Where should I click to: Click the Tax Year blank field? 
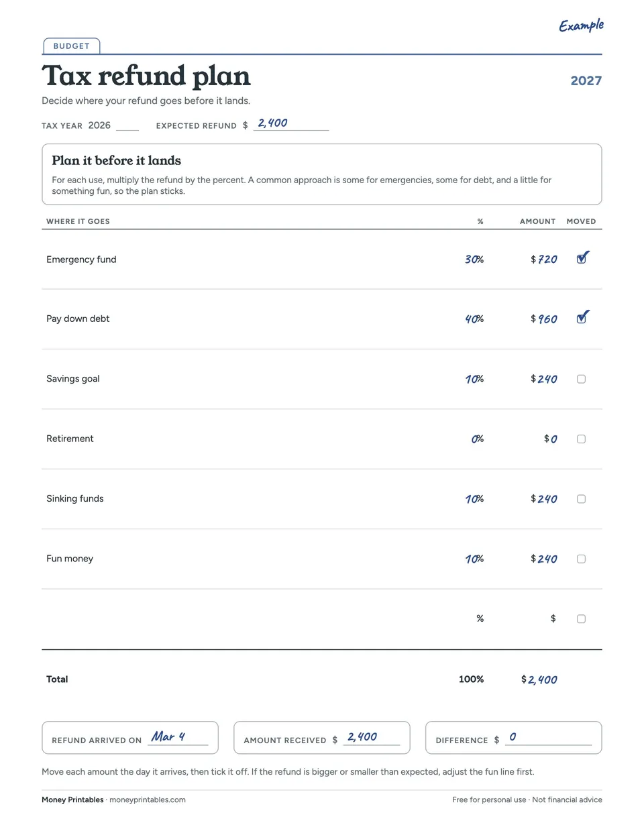[127, 125]
